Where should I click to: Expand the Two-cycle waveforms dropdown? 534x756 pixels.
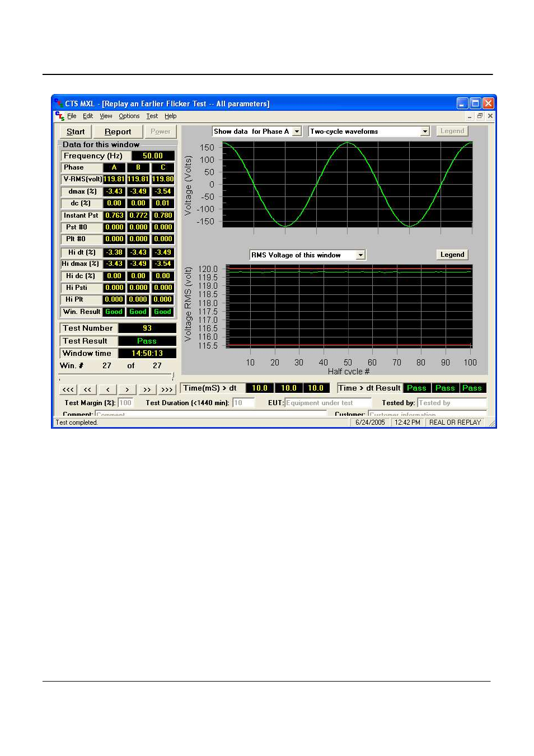pos(425,132)
